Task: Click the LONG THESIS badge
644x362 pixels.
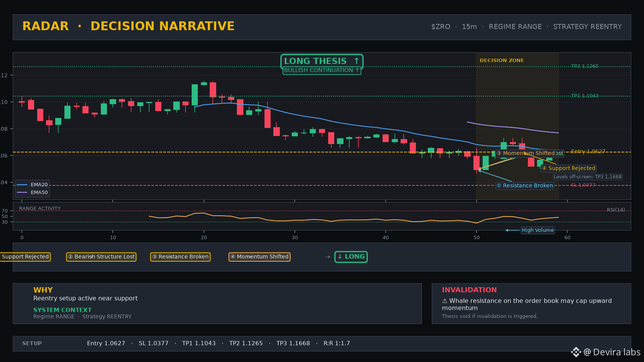Action: tap(322, 61)
